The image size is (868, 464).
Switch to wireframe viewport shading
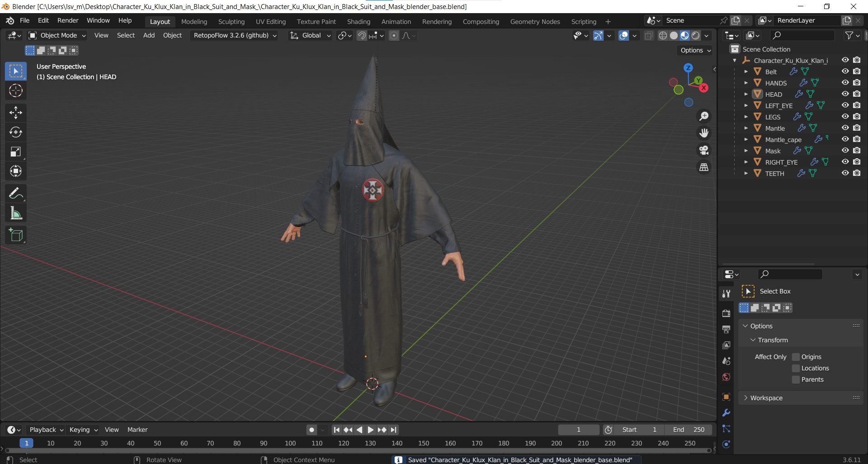(663, 36)
